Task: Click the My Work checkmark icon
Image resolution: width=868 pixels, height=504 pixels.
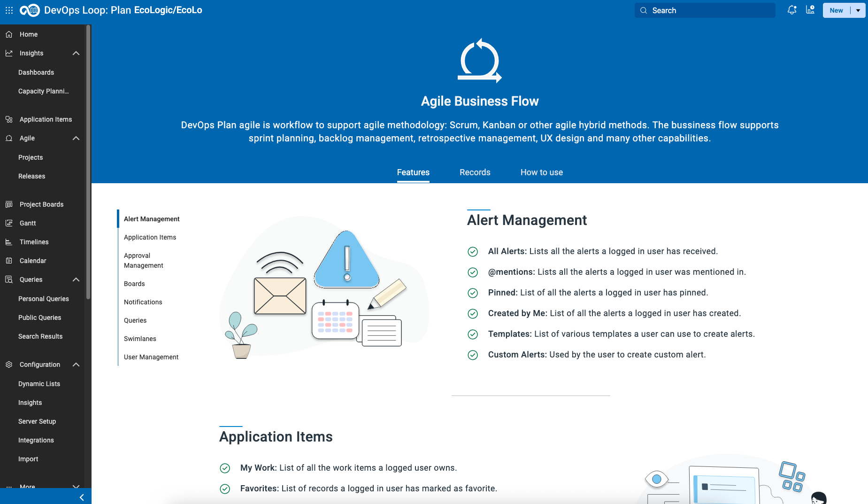Action: pyautogui.click(x=225, y=468)
